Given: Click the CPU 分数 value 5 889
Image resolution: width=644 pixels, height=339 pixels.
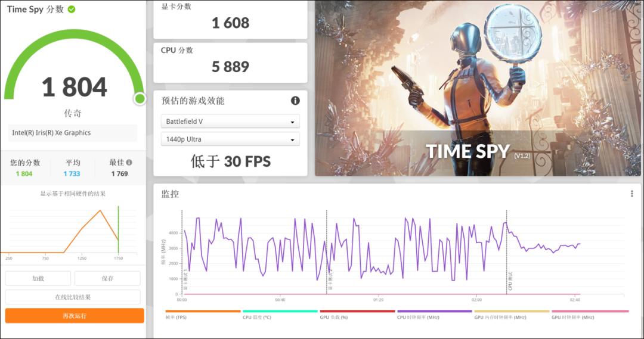Looking at the screenshot, I should 230,67.
